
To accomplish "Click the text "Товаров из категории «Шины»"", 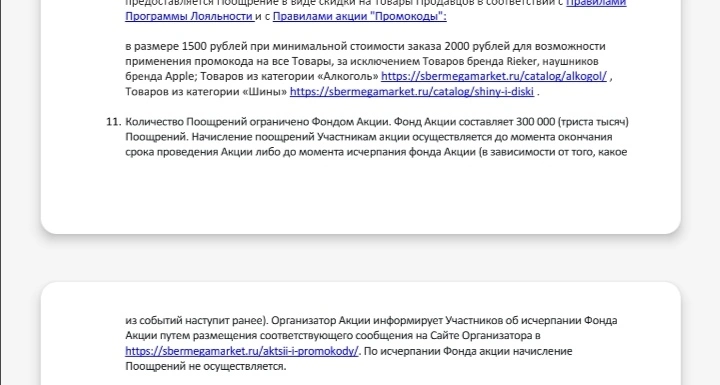I will click(x=206, y=91).
